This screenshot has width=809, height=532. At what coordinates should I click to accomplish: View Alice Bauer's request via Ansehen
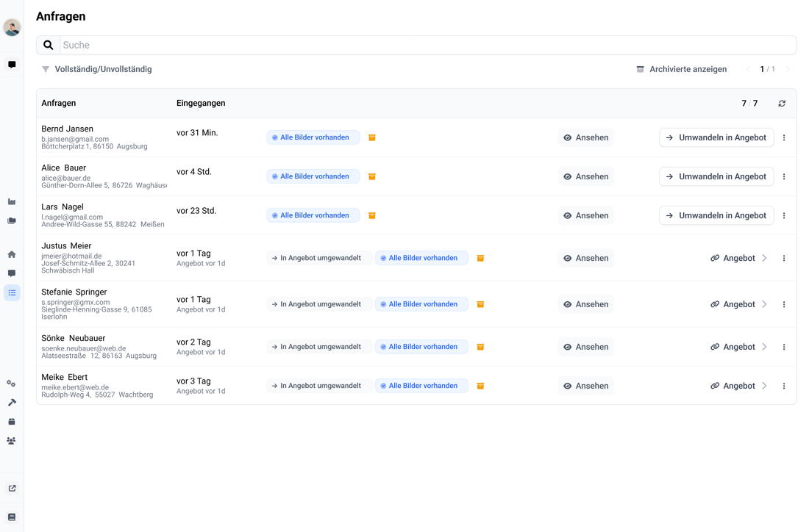586,176
